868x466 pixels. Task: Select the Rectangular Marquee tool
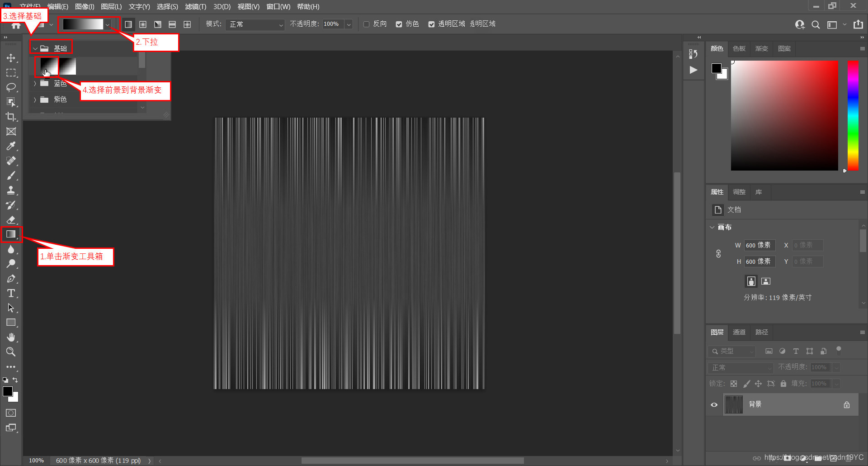(11, 73)
